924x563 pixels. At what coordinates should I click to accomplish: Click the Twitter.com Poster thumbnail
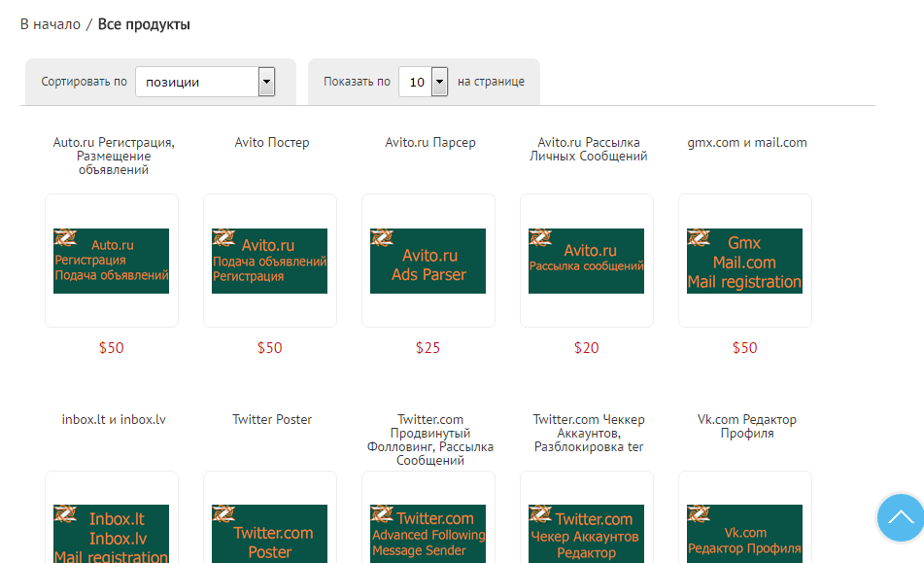pyautogui.click(x=270, y=534)
